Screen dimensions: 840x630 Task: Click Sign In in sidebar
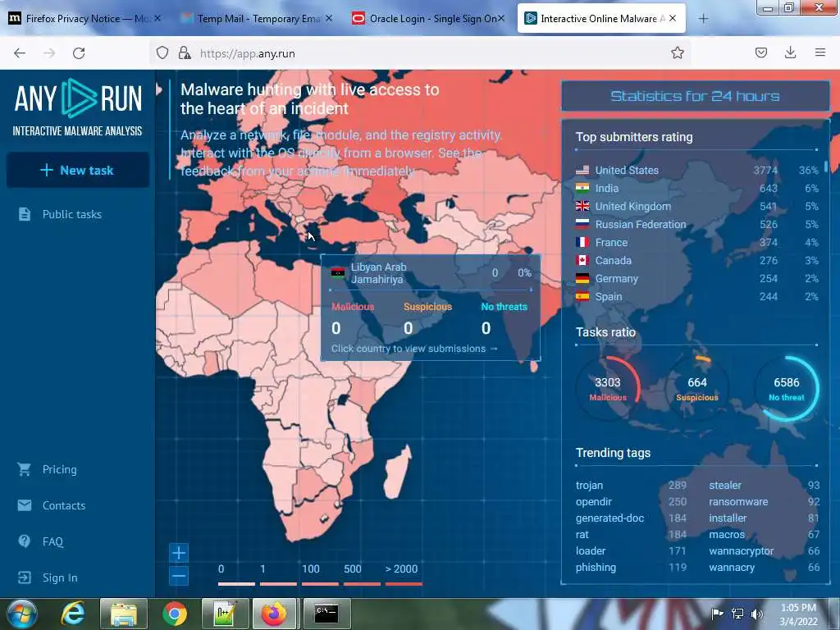point(60,577)
